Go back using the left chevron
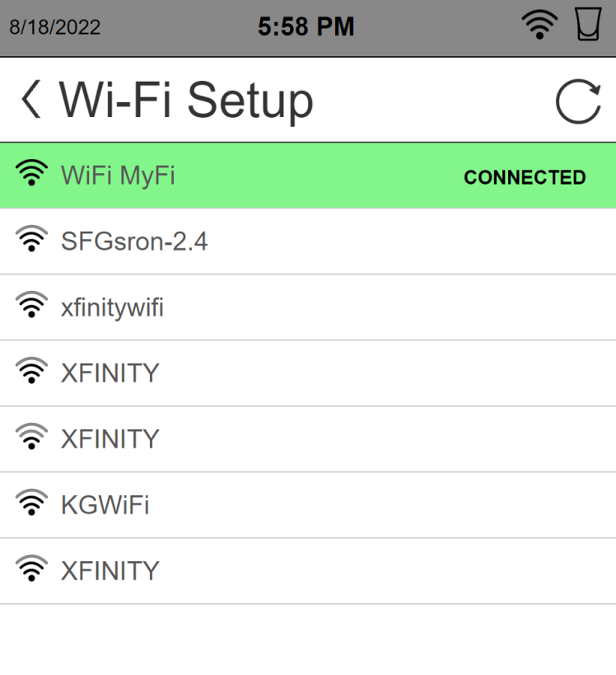The image size is (616, 675). [x=30, y=100]
